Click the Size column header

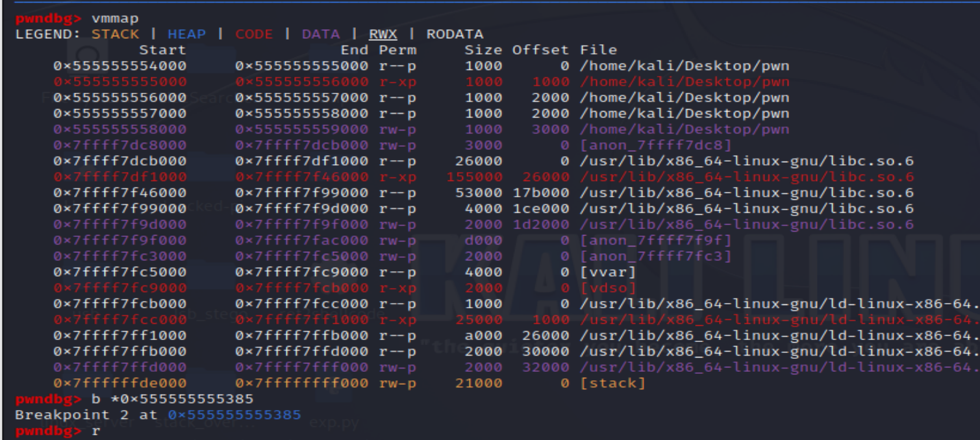(x=483, y=50)
